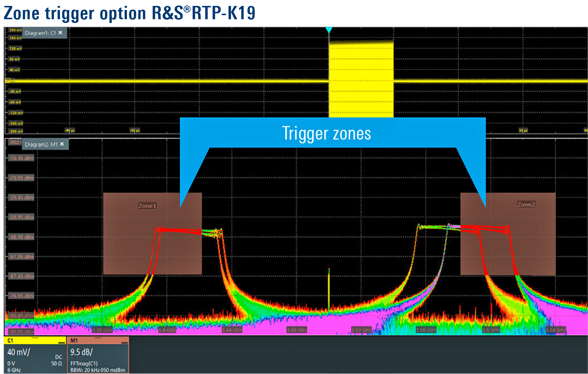Click the -29.45 dBm axis label
The image size is (588, 374).
[x=21, y=198]
